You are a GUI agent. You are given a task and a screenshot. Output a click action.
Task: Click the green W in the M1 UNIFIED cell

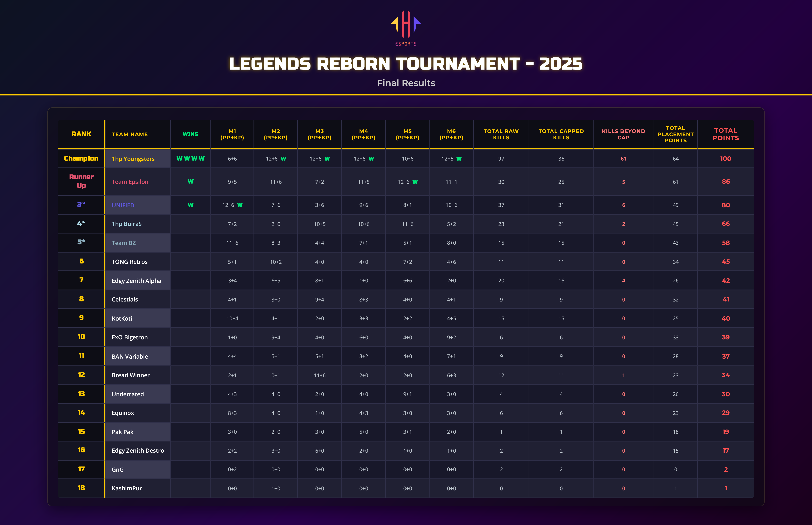(240, 205)
